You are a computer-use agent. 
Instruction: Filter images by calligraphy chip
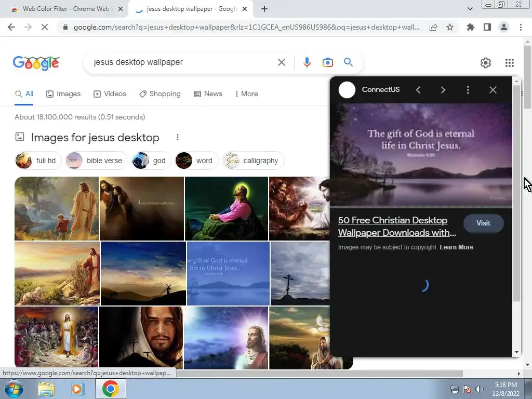coord(253,161)
